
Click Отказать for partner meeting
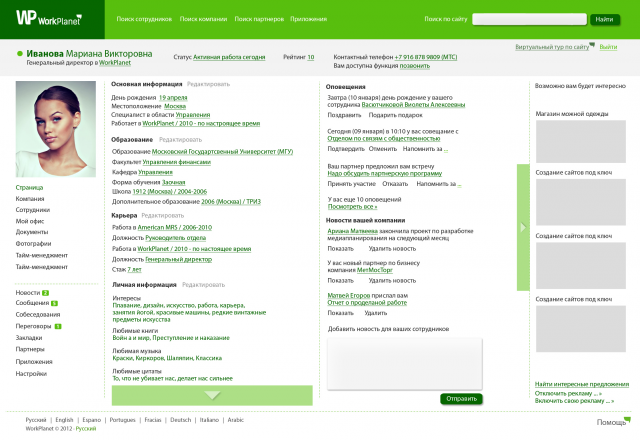pos(395,184)
